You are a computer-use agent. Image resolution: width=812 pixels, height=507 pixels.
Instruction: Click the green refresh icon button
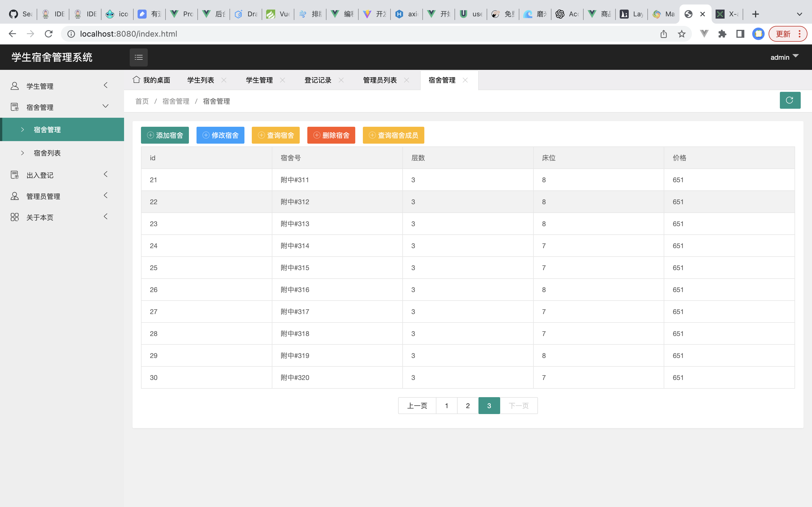coord(789,100)
